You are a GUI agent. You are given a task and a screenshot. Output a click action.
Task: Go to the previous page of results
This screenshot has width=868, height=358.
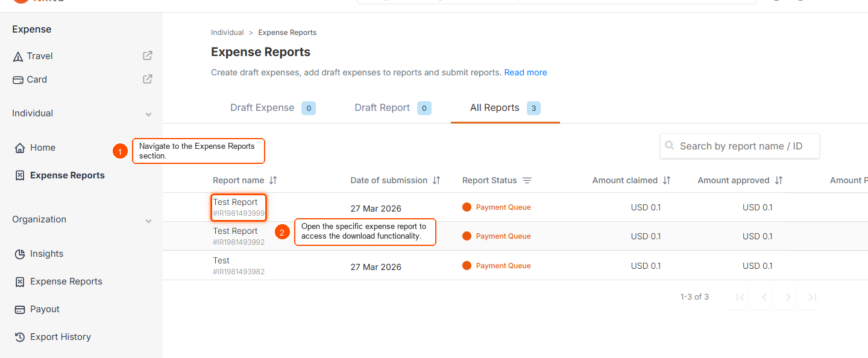(764, 297)
